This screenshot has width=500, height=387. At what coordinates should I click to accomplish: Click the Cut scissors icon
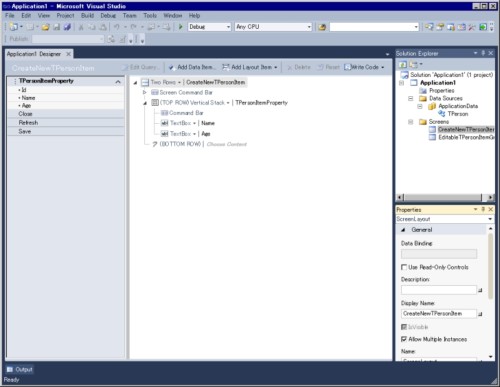pyautogui.click(x=81, y=27)
